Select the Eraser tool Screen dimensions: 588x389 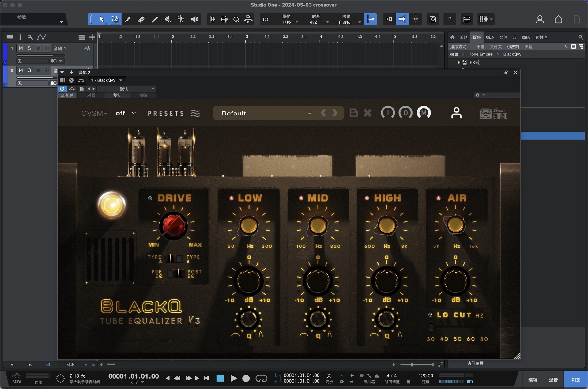(x=141, y=19)
